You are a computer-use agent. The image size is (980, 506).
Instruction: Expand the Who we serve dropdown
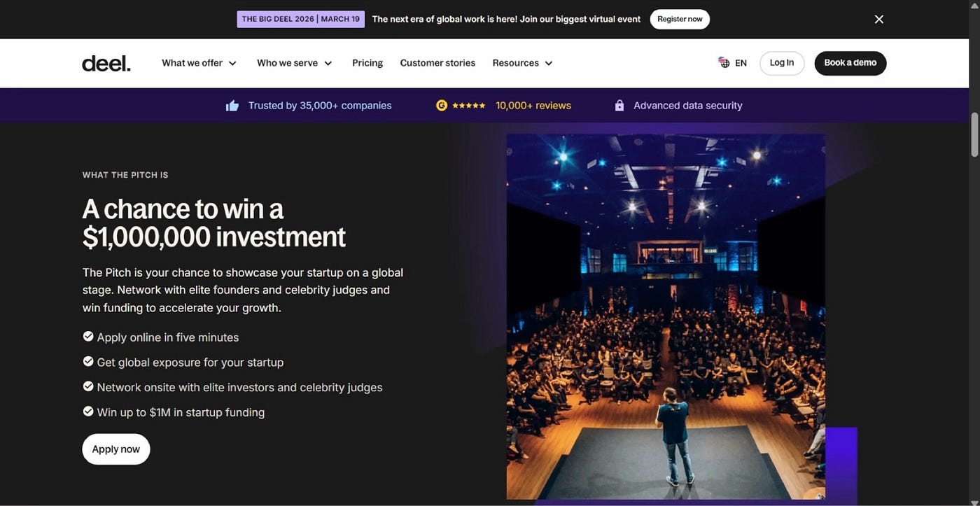point(295,63)
